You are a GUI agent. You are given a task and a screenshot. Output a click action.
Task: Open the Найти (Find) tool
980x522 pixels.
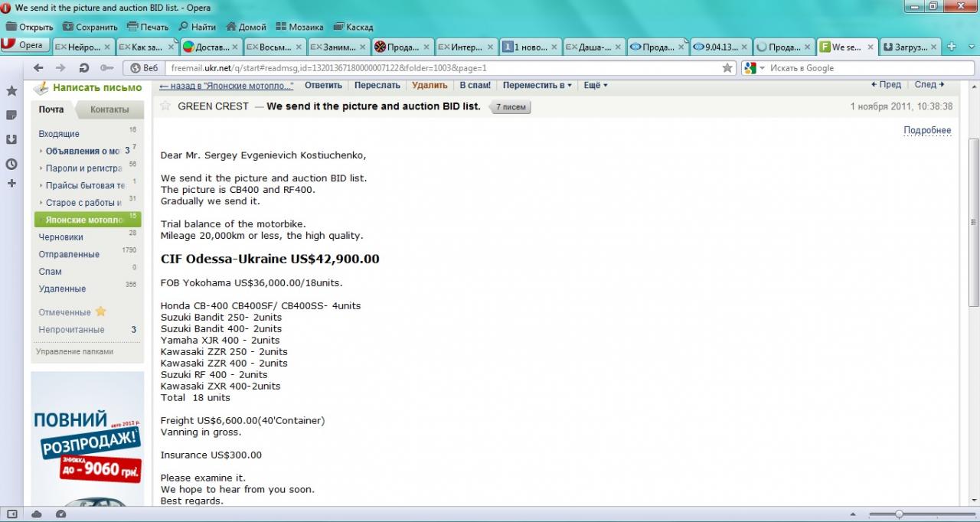point(197,27)
